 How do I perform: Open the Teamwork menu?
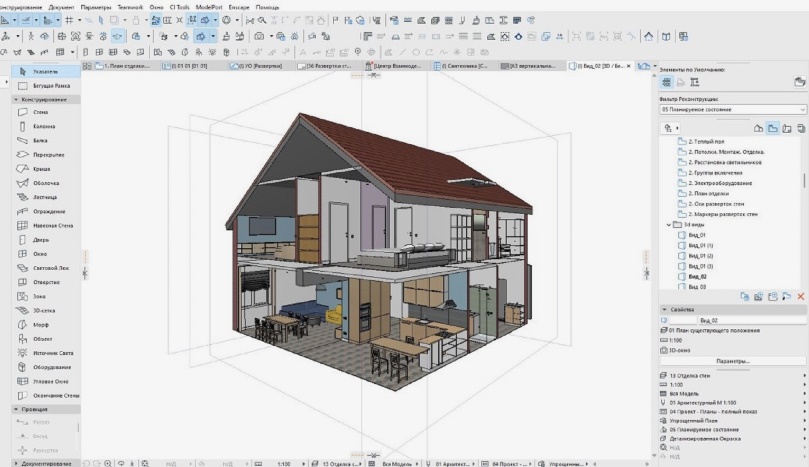point(130,7)
